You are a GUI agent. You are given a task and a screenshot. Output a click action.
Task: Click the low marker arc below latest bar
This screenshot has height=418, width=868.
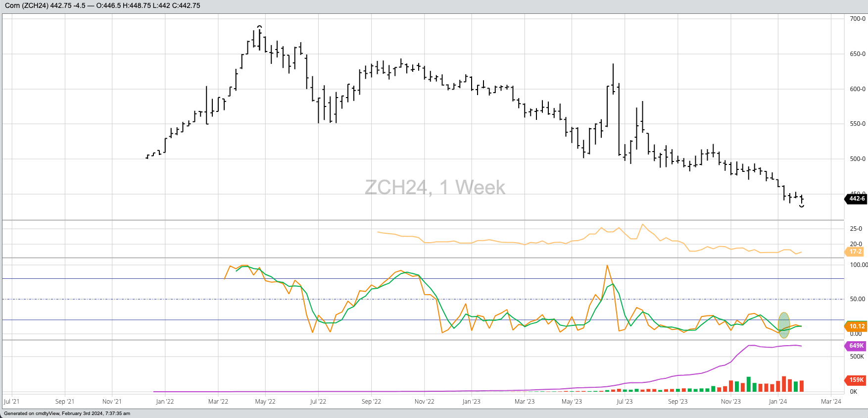[x=802, y=206]
